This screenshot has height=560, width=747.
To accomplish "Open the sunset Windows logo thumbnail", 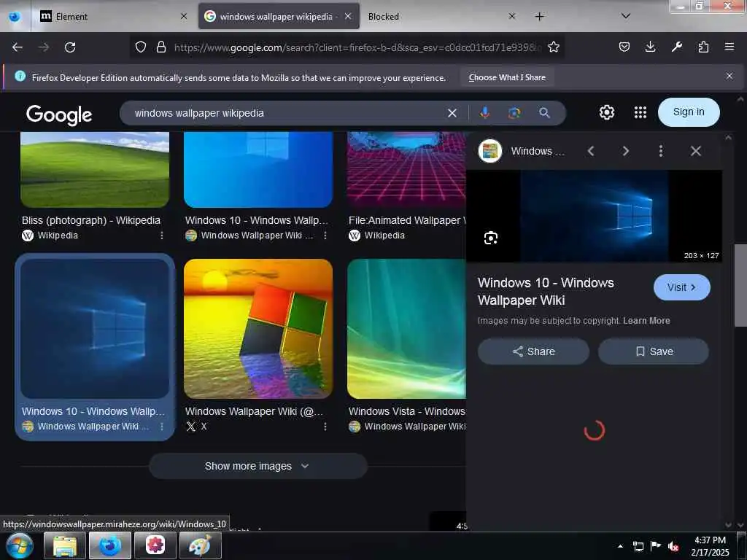I will point(258,329).
